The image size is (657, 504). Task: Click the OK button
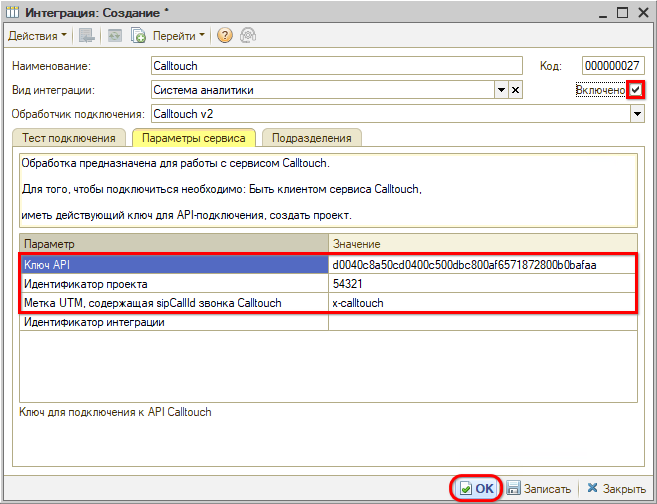(x=476, y=488)
